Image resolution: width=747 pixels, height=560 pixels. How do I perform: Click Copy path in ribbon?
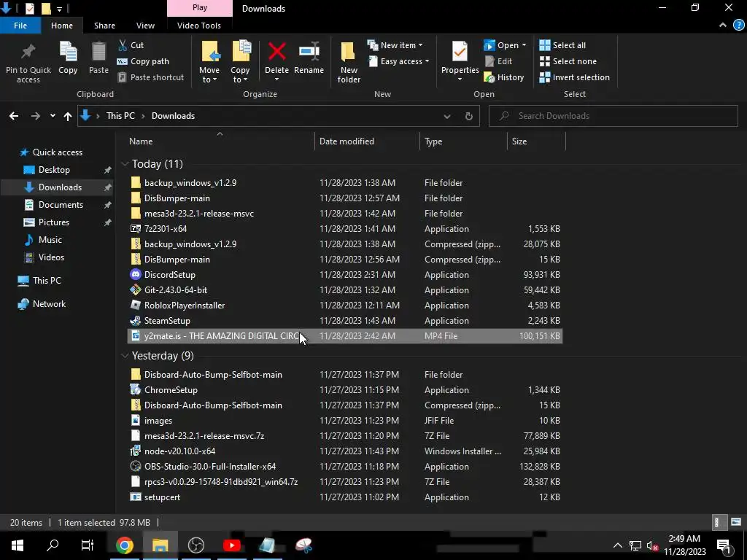coord(143,61)
